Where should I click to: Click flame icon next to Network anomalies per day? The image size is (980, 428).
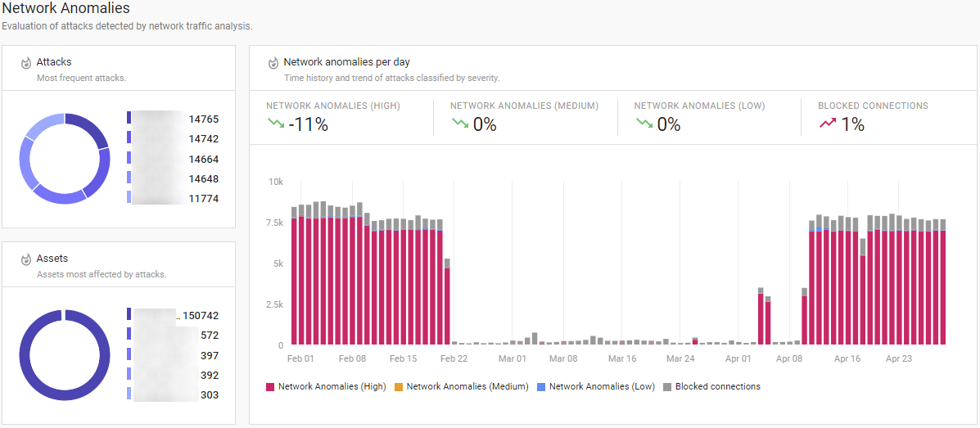273,63
